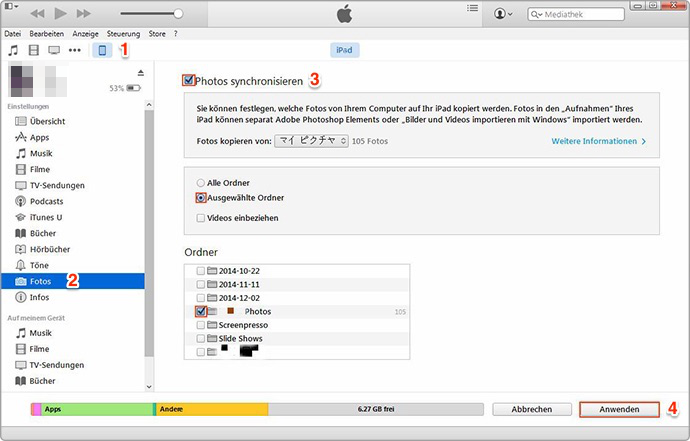The height and width of the screenshot is (441, 690).
Task: Toggle Photos synchronisieren checkbox
Action: 189,80
